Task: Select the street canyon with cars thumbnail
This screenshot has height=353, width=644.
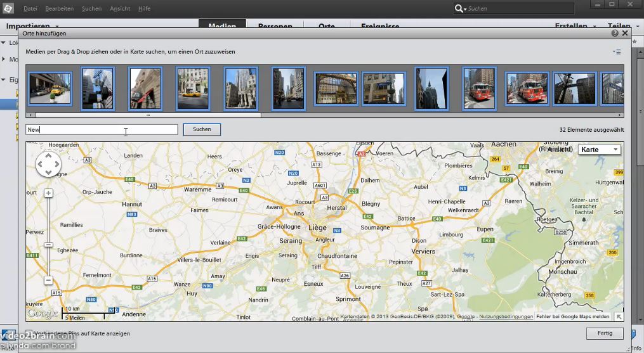Action: [x=288, y=89]
